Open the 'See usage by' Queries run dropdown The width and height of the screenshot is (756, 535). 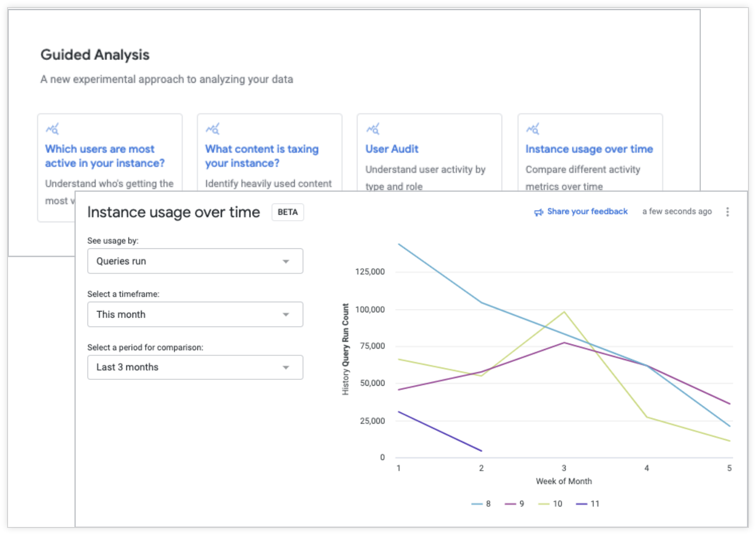tap(195, 261)
